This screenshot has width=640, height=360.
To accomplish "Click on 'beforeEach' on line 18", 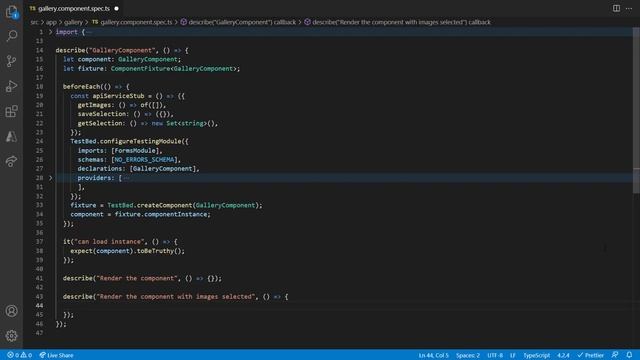I will pyautogui.click(x=81, y=87).
